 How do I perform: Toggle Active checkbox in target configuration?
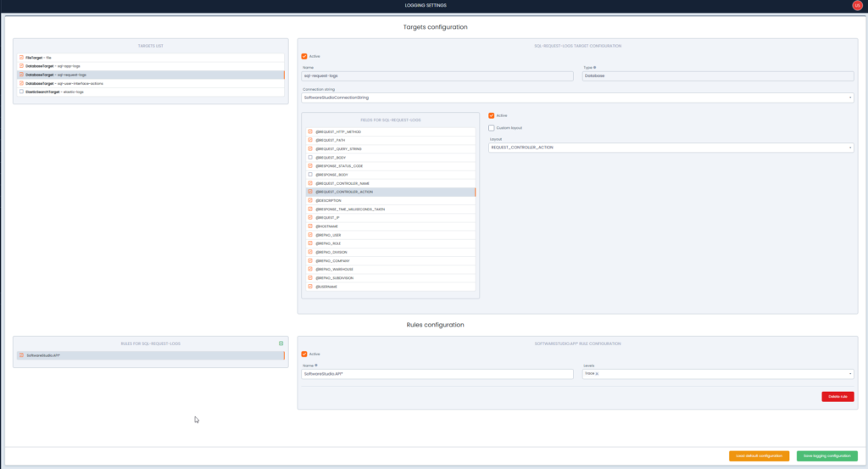click(304, 56)
